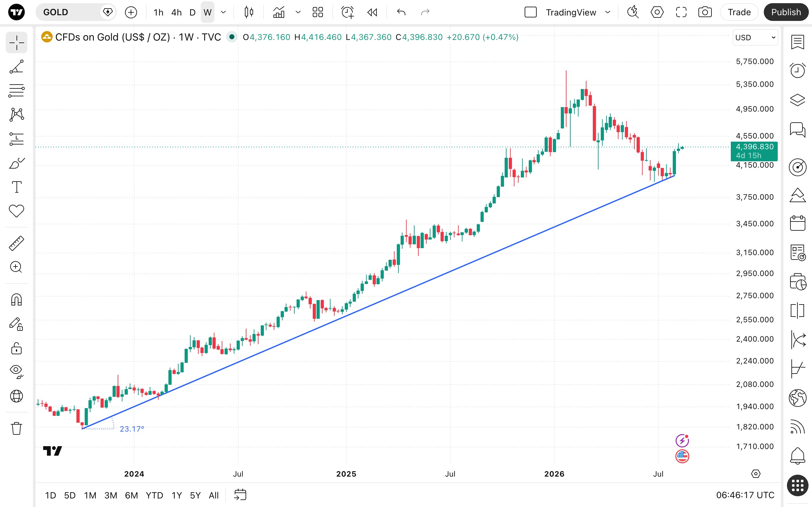Image resolution: width=812 pixels, height=507 pixels.
Task: Switch to the 4h timeframe
Action: pos(176,12)
